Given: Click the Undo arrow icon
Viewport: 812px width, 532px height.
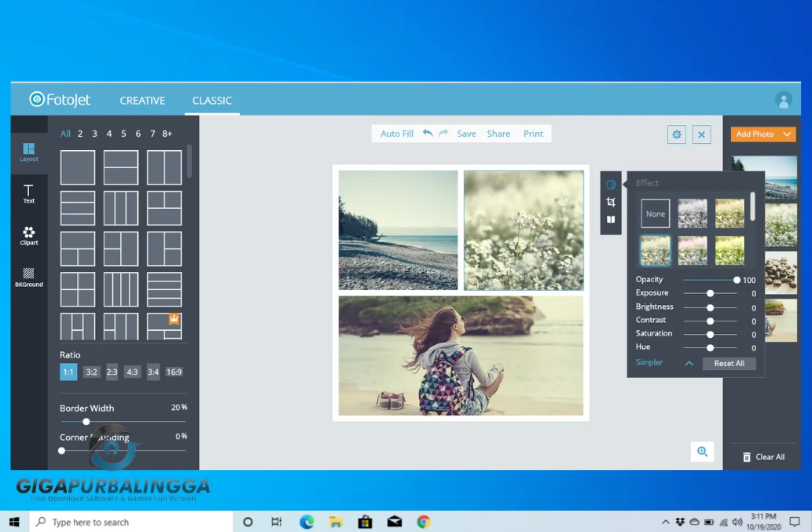Looking at the screenshot, I should click(426, 134).
